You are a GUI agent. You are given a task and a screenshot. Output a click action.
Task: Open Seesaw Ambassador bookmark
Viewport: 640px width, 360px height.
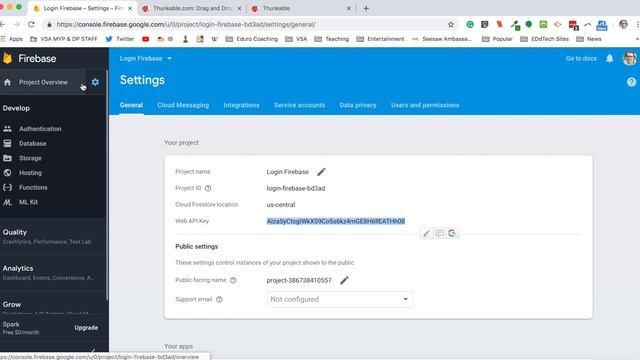(x=442, y=39)
